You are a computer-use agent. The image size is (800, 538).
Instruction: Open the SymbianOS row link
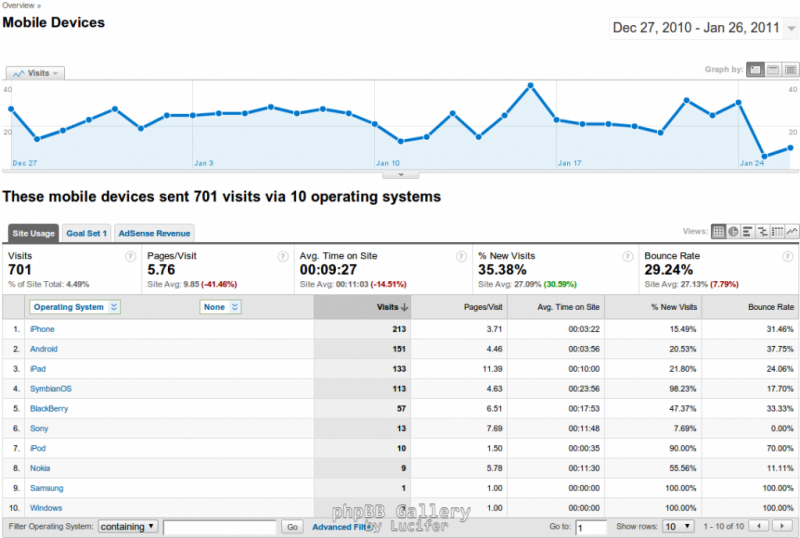tap(51, 389)
